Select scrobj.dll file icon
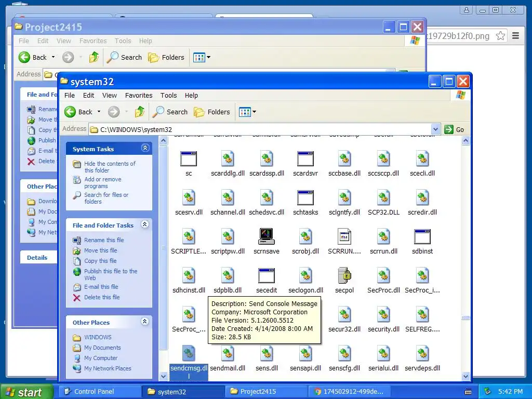The image size is (532, 399). [305, 236]
